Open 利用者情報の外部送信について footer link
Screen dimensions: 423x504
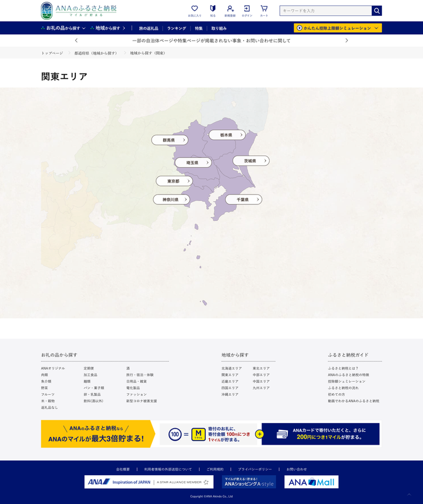[168, 469]
